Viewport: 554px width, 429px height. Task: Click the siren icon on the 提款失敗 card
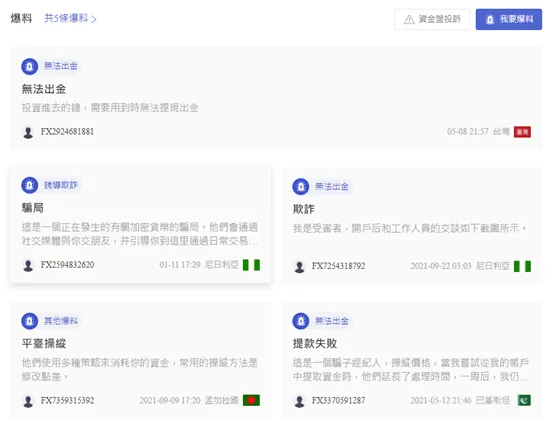pyautogui.click(x=301, y=321)
